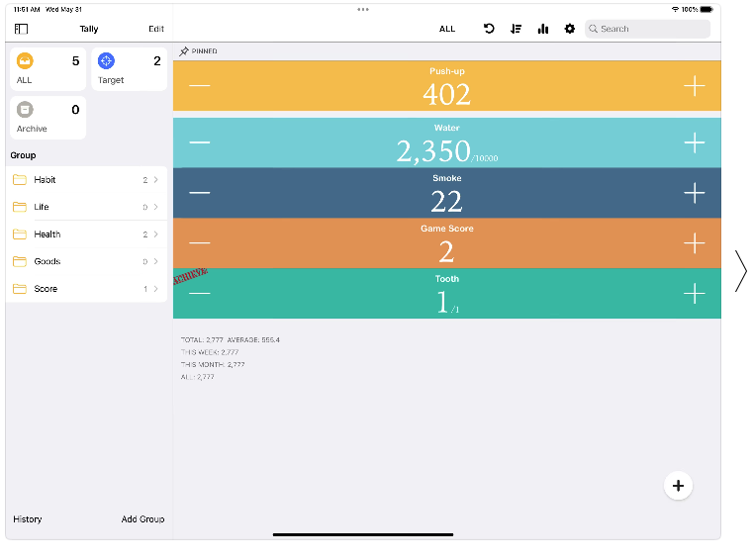Image resolution: width=752 pixels, height=560 pixels.
Task: Tap the battery indicator in status bar
Action: pyautogui.click(x=706, y=9)
